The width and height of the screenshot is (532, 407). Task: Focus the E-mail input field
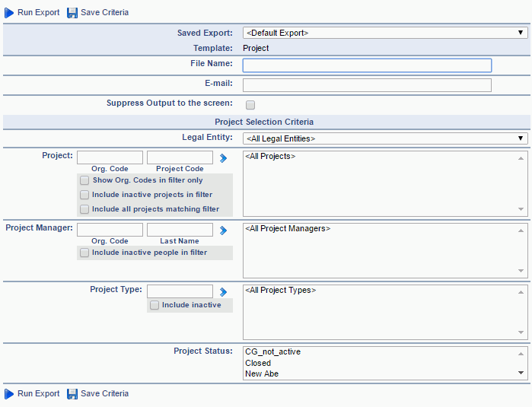[x=367, y=85]
